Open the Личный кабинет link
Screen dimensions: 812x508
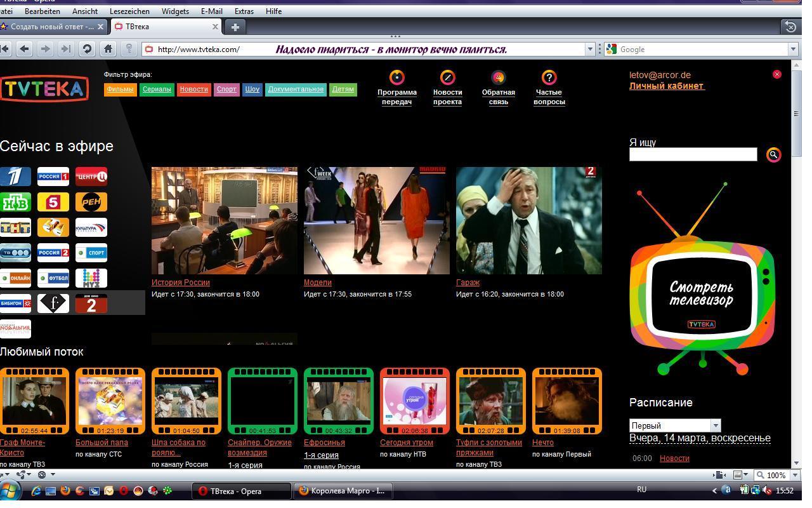667,86
